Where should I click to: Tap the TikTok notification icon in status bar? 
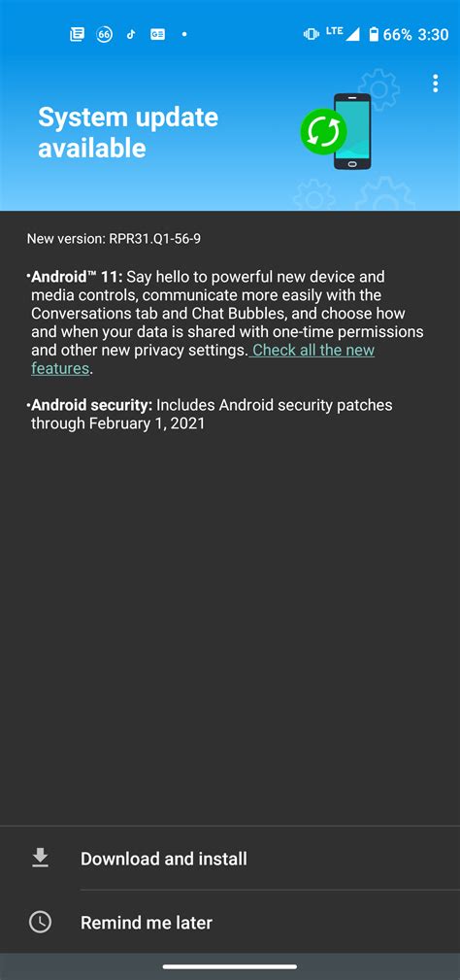point(130,34)
